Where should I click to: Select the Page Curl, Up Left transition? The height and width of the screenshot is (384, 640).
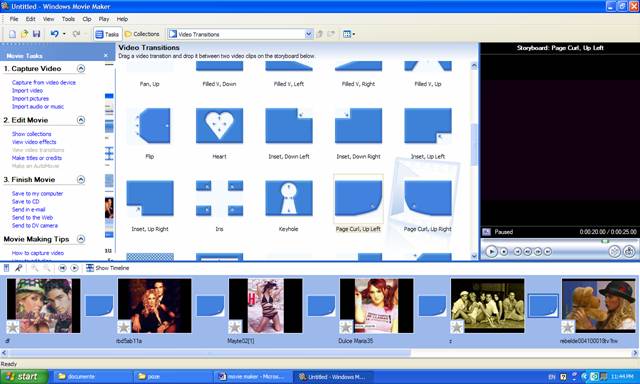point(358,198)
